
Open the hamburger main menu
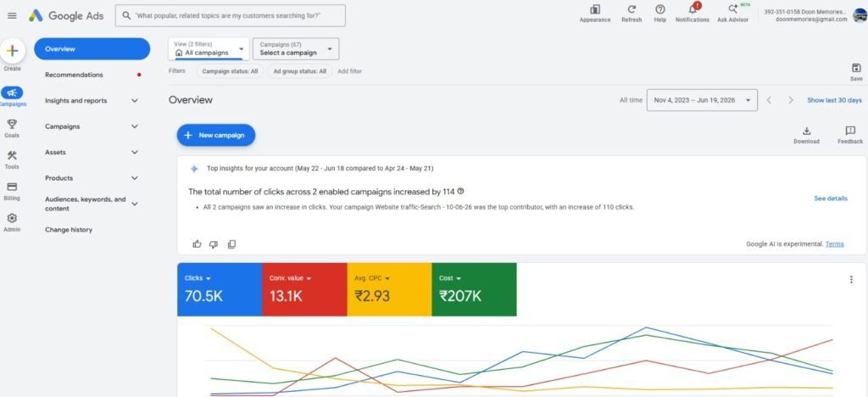pyautogui.click(x=12, y=15)
